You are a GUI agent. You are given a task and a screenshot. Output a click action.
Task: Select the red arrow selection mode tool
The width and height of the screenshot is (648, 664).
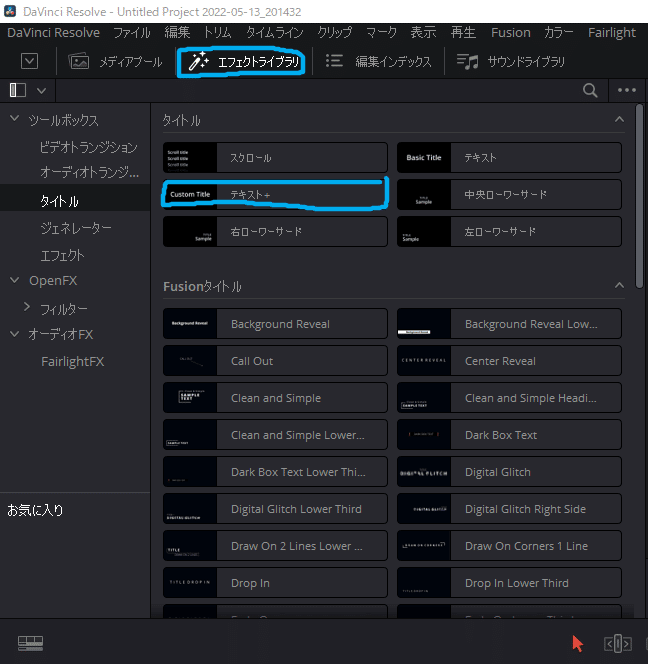click(578, 643)
